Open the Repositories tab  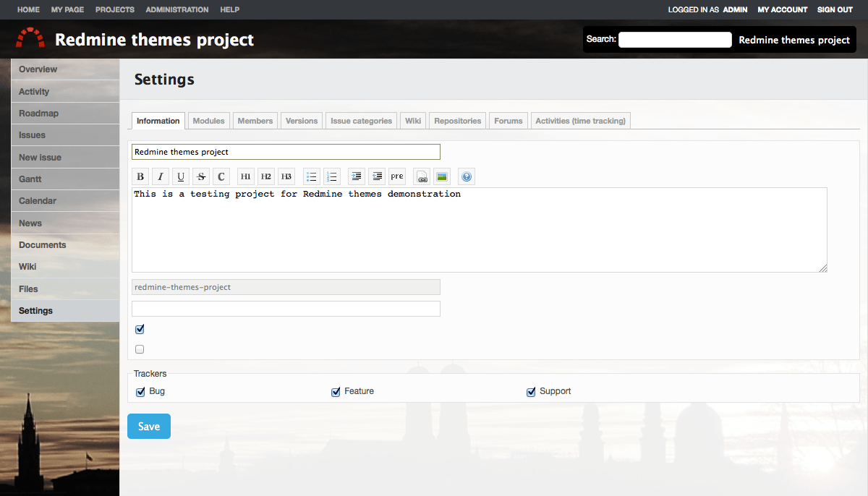[458, 121]
